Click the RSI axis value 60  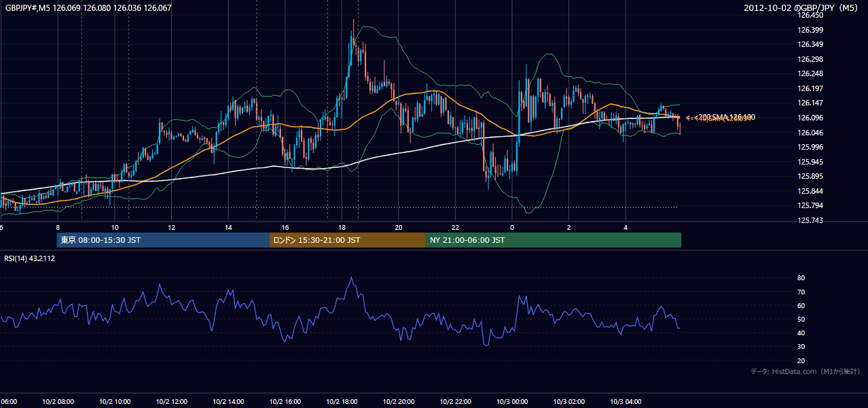pyautogui.click(x=801, y=305)
